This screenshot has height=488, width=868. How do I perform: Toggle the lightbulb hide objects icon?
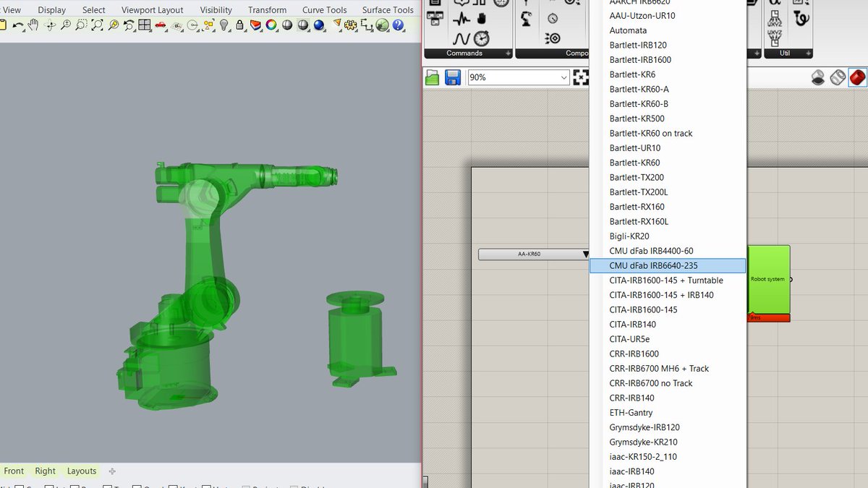coord(224,25)
